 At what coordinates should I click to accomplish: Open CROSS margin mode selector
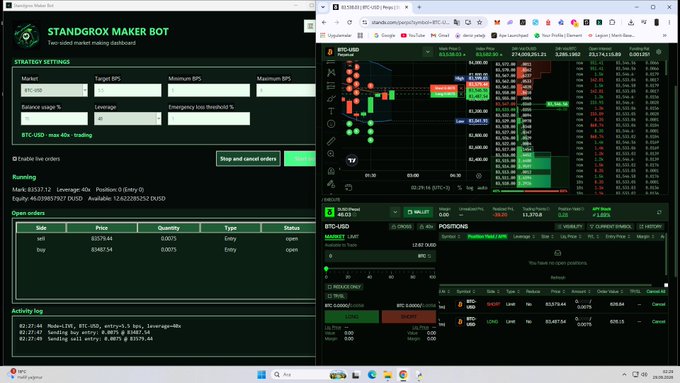click(401, 226)
